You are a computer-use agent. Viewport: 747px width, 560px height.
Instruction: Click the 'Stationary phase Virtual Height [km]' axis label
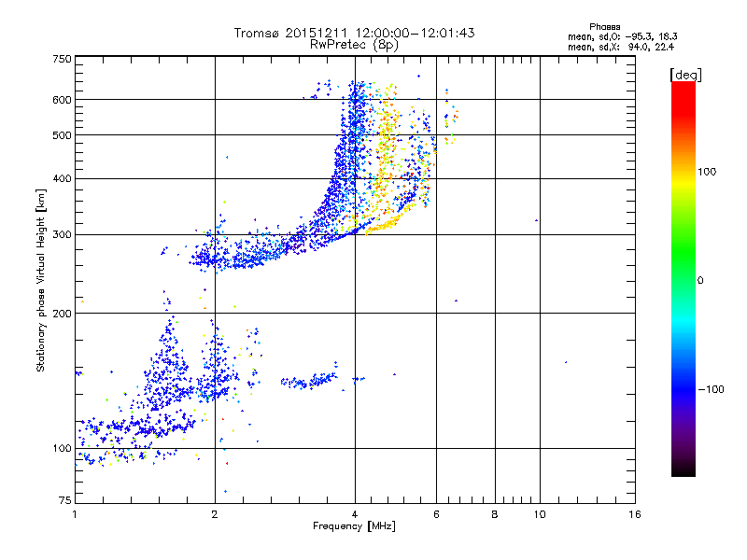[41, 281]
